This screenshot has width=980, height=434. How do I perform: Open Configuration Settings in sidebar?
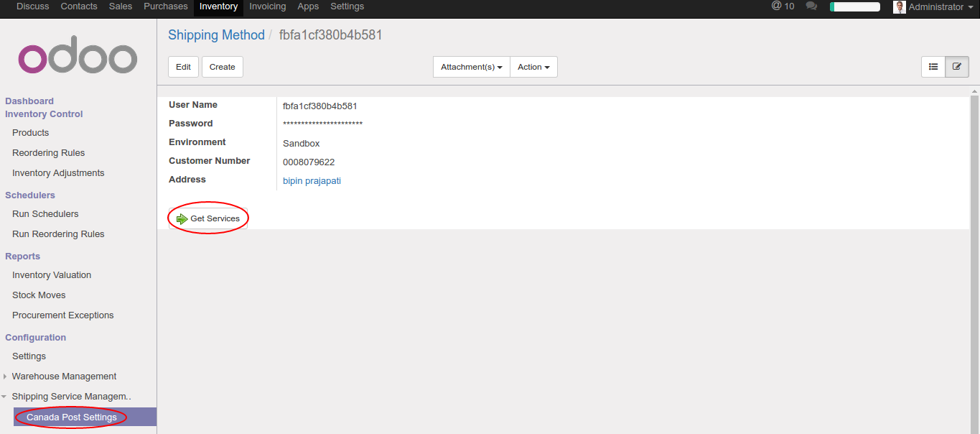coord(29,356)
